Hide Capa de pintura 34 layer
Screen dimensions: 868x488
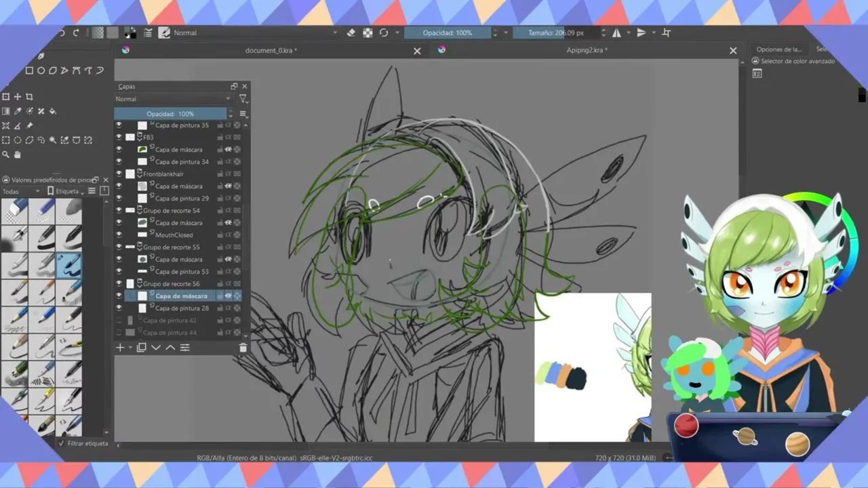(x=119, y=162)
